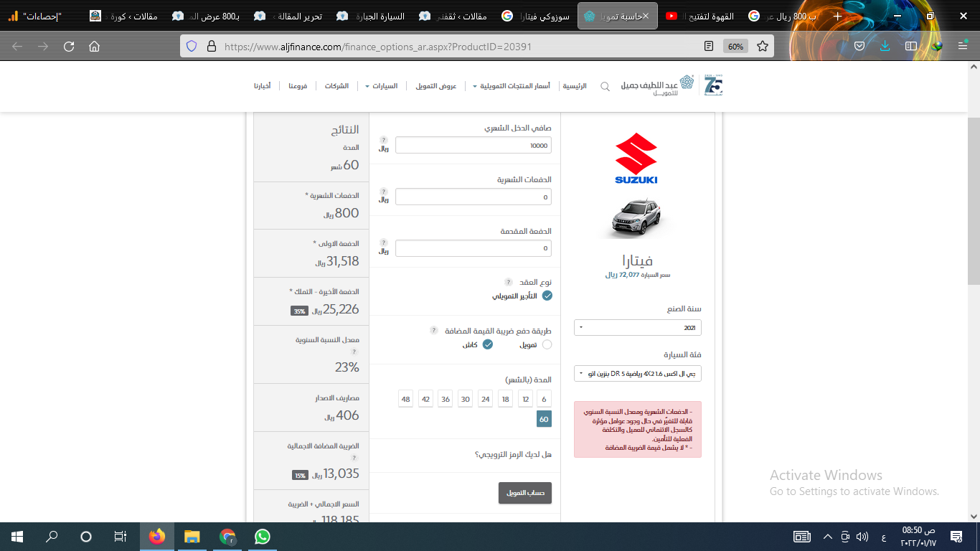Screen dimensions: 980x551
Task: Switch to القهوة لتفتيح YouTube tab
Action: [699, 16]
